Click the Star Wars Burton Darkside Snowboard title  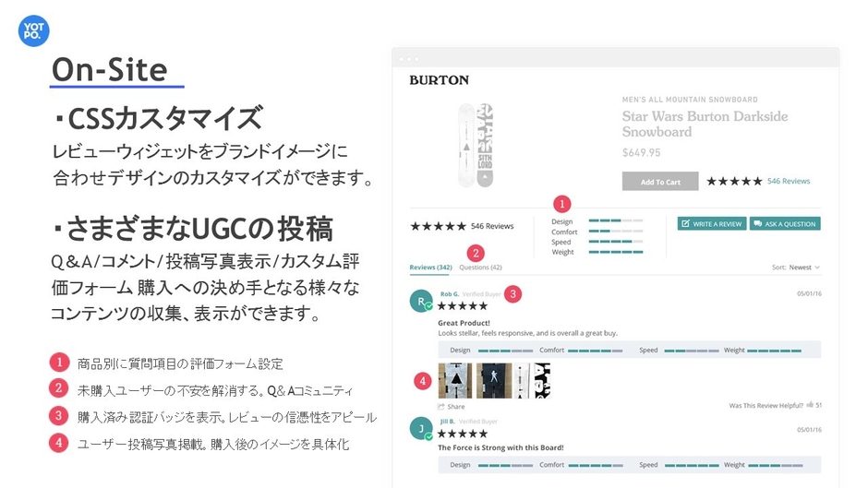point(705,124)
